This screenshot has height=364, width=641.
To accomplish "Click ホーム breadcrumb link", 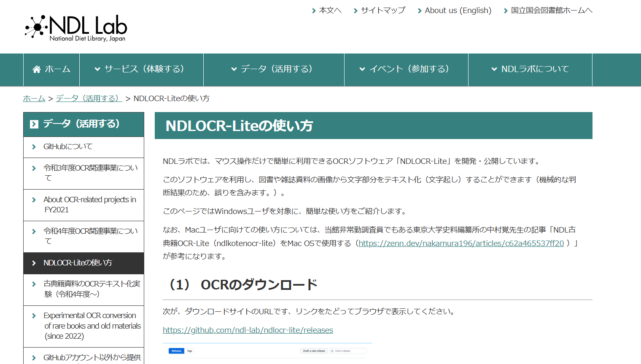I will (34, 99).
